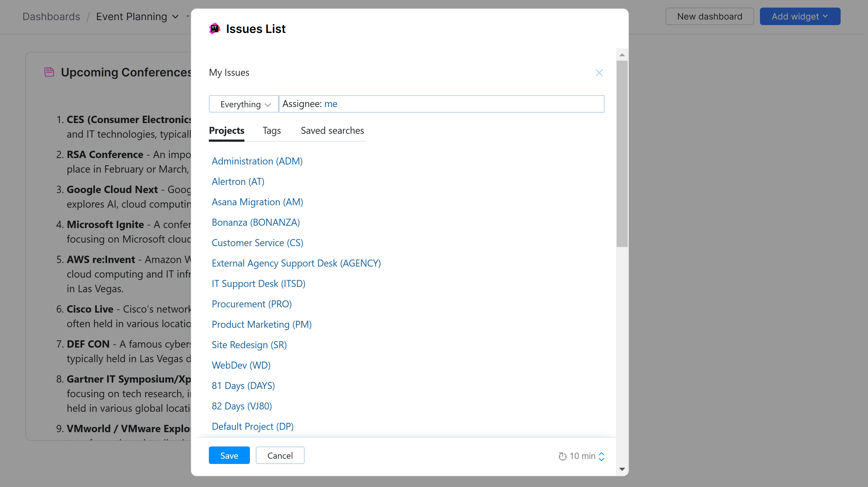Open the Add widget dropdown

point(800,16)
